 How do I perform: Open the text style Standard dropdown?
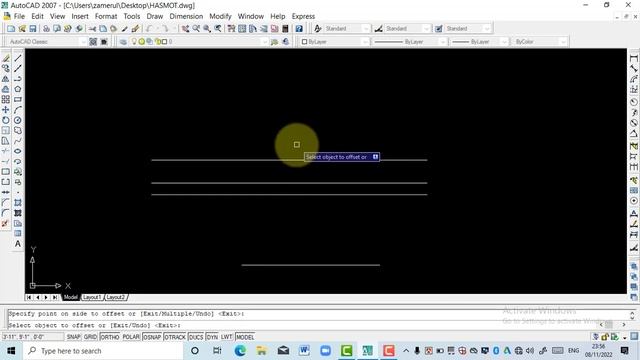point(366,29)
